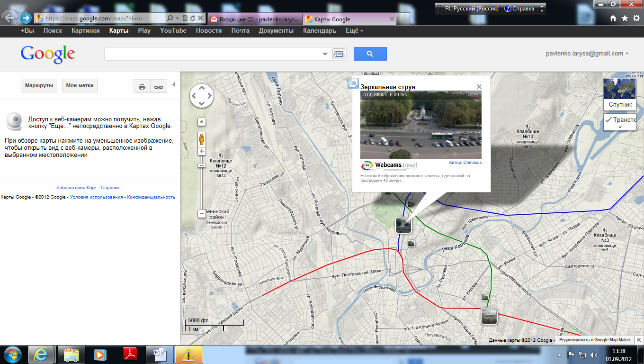Switch to the Входящие (2) Gmail tab
This screenshot has height=364, width=644.
(255, 19)
